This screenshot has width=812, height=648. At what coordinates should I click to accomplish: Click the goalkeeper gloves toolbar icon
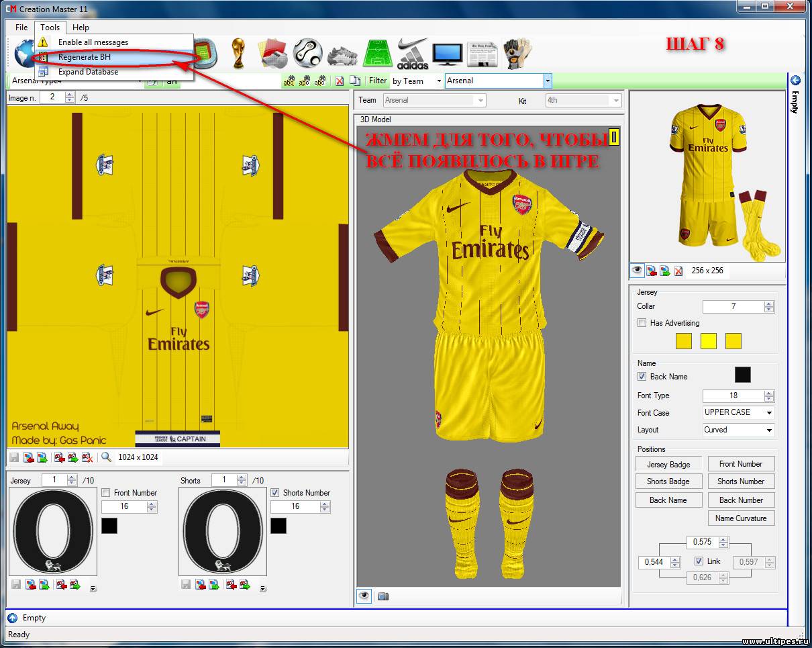point(517,53)
